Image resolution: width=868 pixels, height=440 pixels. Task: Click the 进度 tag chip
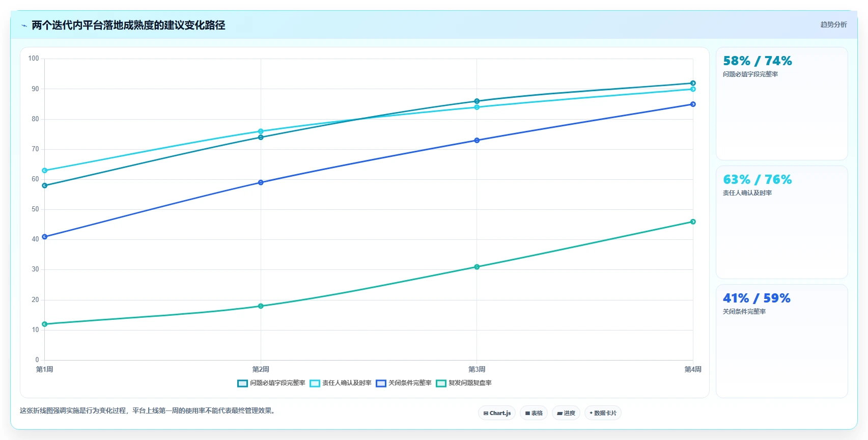[566, 413]
